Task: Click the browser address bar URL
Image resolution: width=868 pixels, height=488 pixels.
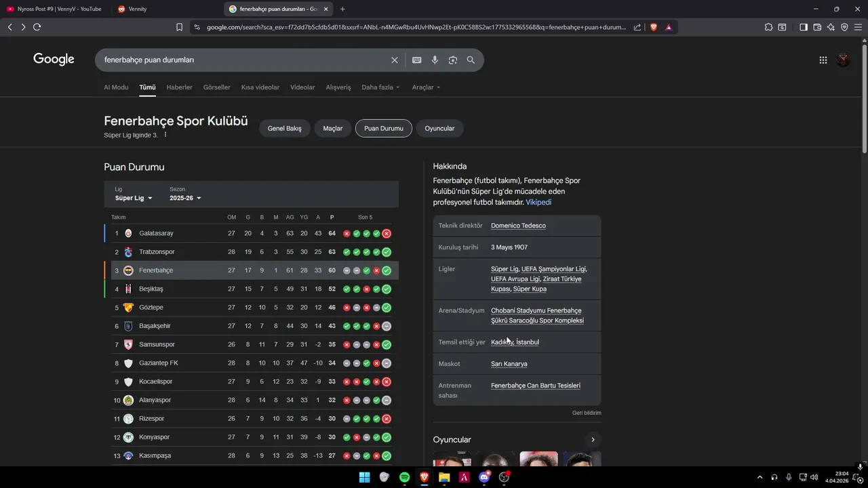Action: (416, 27)
